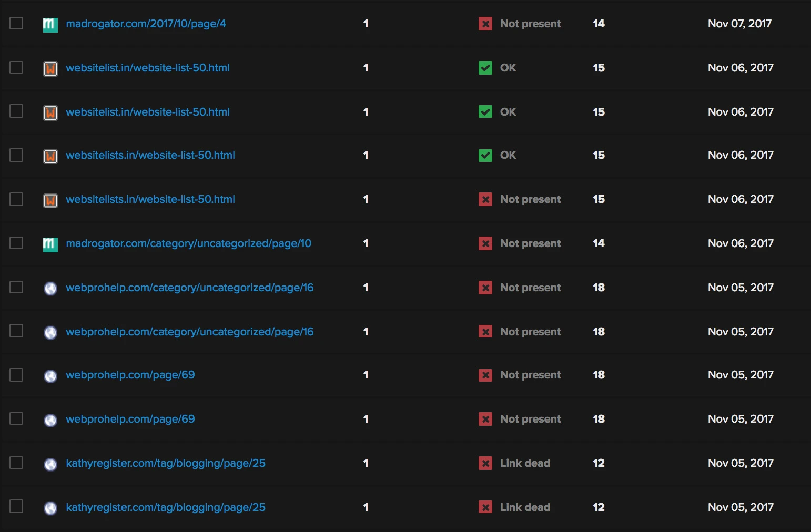Click the red X icon beside Not present for madrogator.com/2017/10/page/4

tap(485, 24)
